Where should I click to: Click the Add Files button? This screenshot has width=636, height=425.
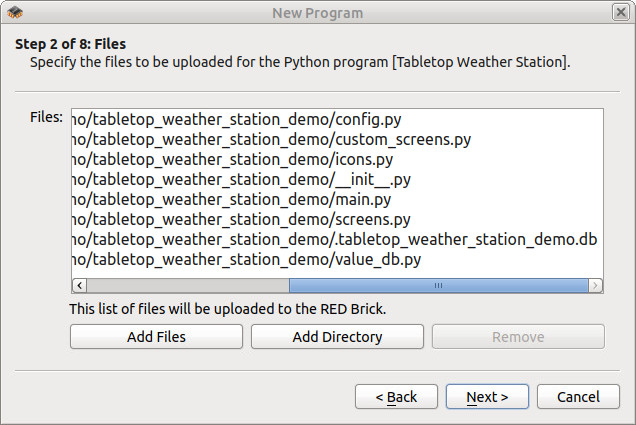click(x=156, y=337)
